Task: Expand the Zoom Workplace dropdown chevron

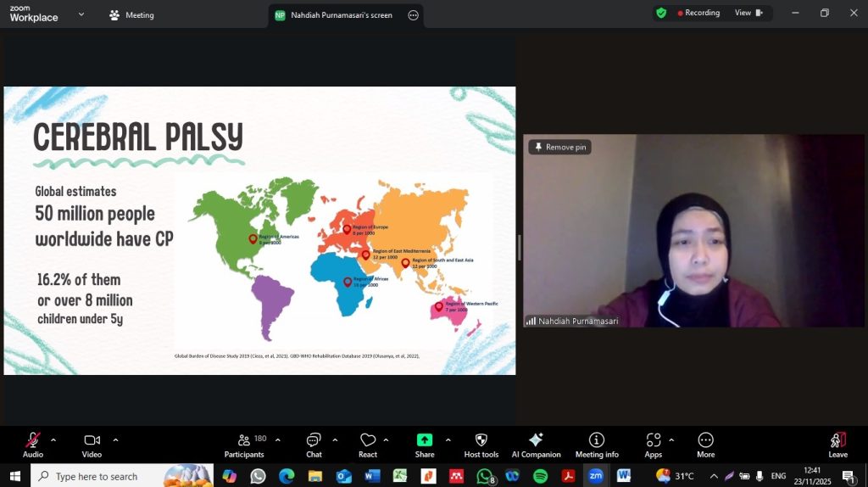Action: click(81, 14)
